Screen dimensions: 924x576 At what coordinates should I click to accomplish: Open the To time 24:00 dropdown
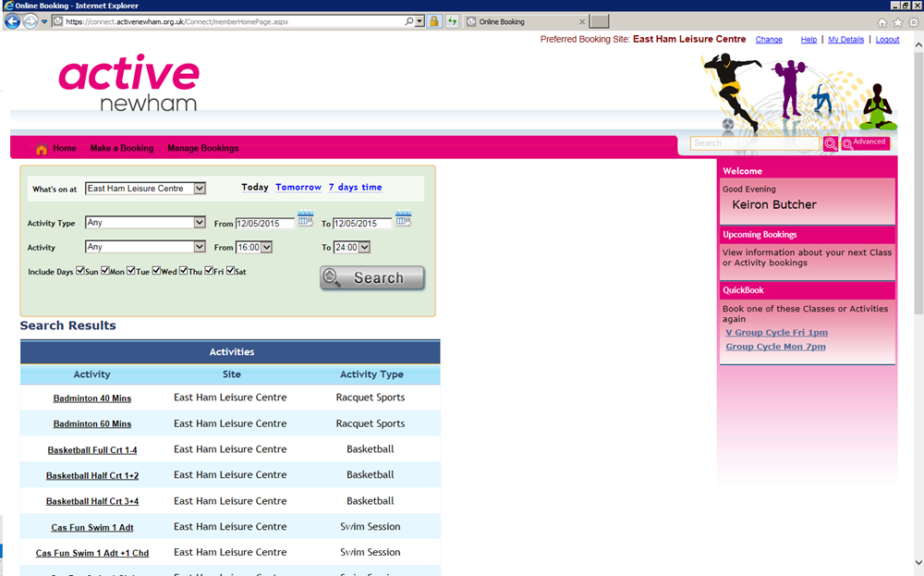[351, 247]
